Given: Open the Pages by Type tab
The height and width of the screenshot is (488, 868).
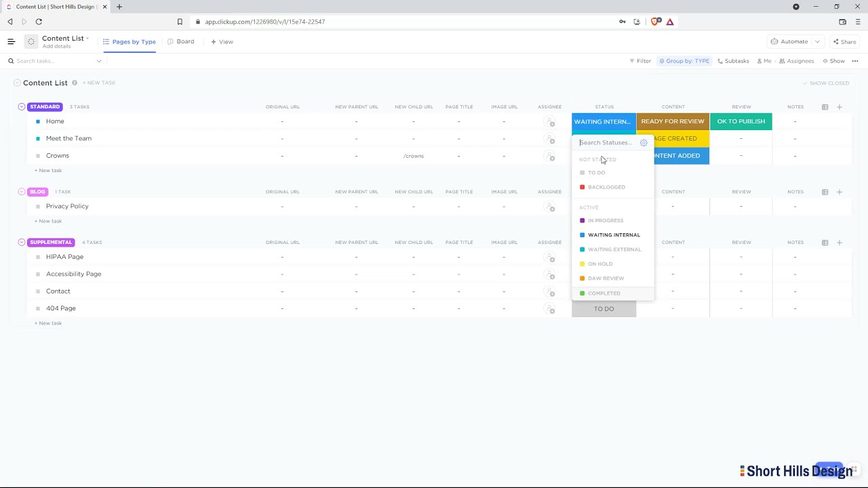Looking at the screenshot, I should 130,42.
